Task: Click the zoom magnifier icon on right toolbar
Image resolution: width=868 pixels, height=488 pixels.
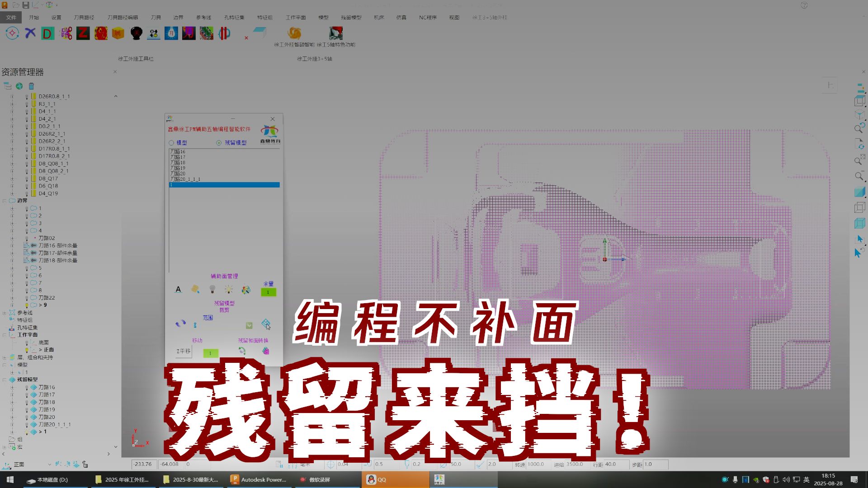Action: (x=859, y=176)
